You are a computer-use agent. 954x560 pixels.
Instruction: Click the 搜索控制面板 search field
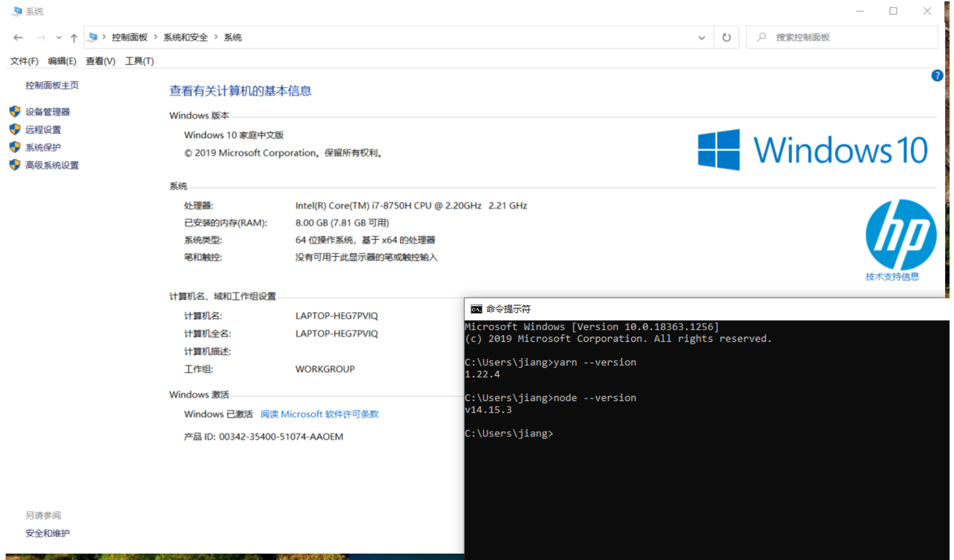tap(842, 37)
